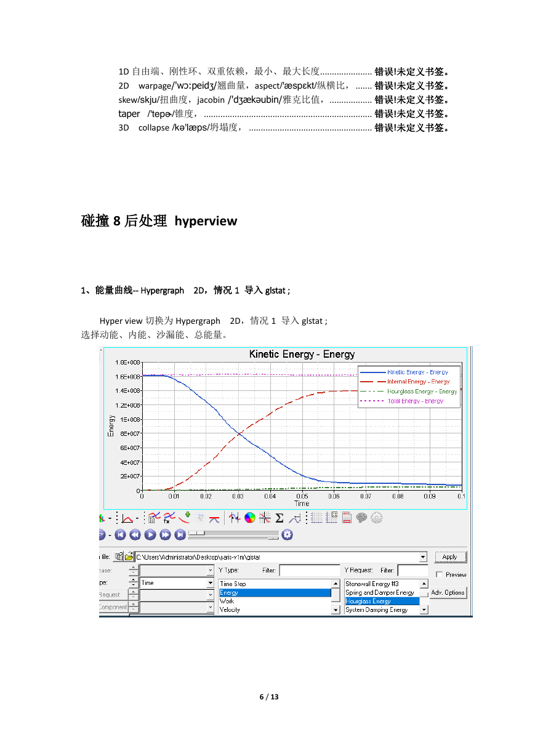Play the animation
This screenshot has height=756, width=535.
pyautogui.click(x=150, y=534)
